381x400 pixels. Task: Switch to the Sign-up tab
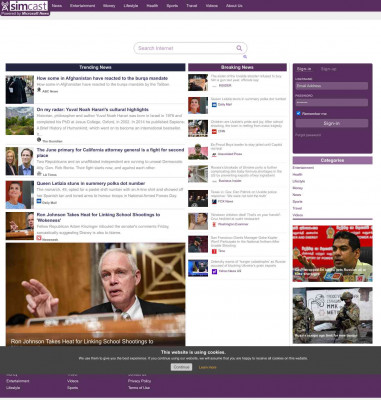click(329, 69)
